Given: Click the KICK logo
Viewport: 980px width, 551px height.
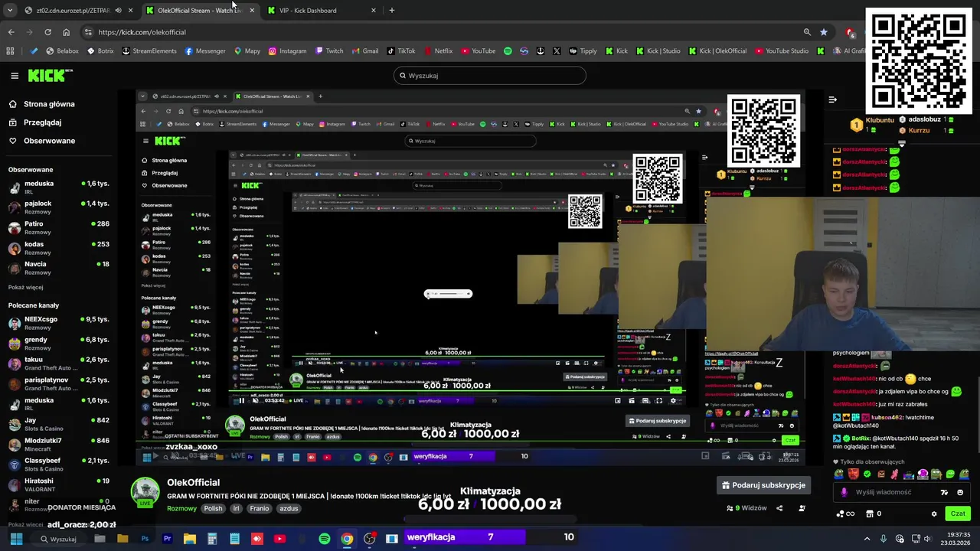Looking at the screenshot, I should [x=49, y=75].
